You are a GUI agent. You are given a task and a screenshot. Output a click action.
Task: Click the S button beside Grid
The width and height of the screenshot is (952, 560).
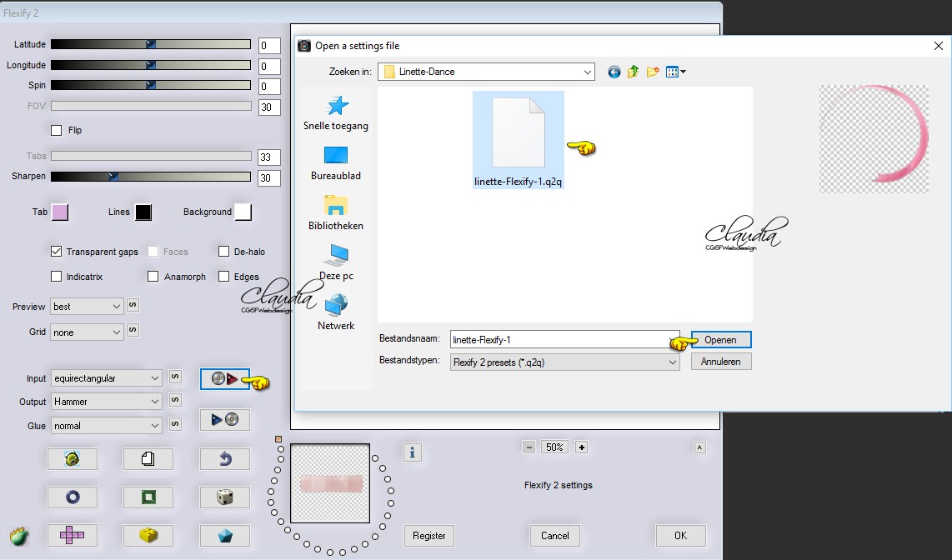click(x=133, y=330)
